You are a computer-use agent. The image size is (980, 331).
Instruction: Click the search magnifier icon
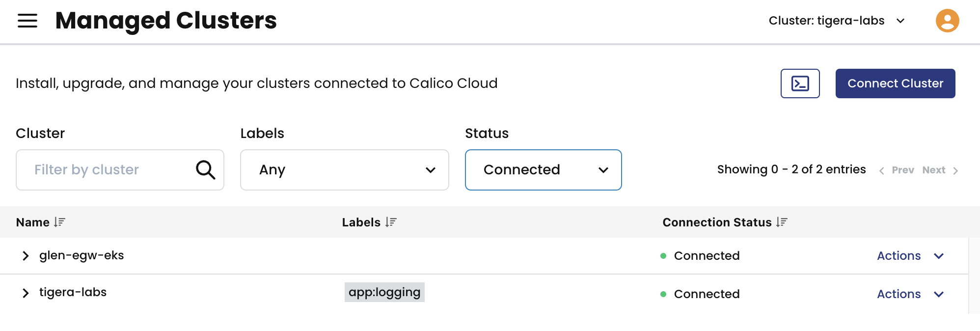pyautogui.click(x=205, y=170)
